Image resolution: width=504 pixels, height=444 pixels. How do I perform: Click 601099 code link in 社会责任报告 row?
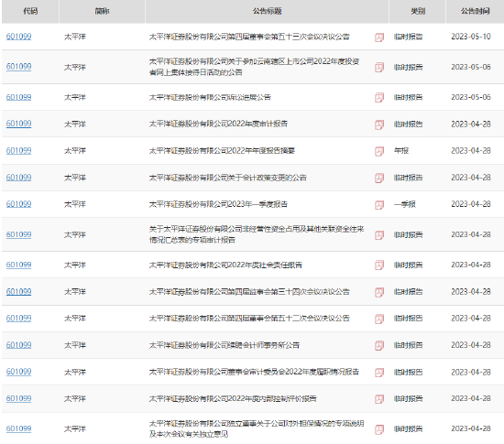18,265
